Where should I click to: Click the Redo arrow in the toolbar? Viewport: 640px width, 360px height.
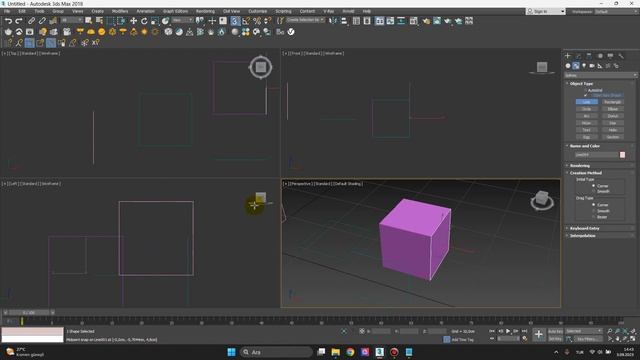click(19, 21)
